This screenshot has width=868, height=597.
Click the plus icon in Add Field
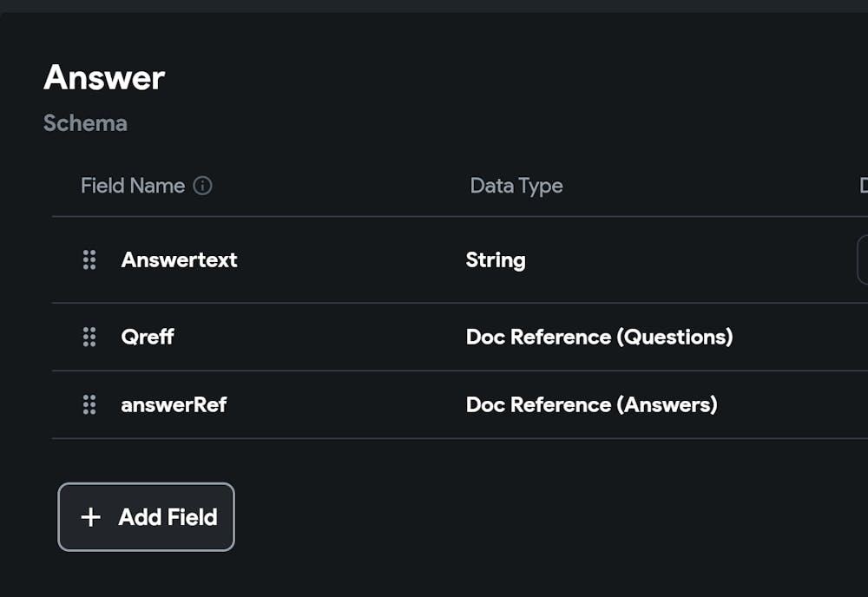90,517
